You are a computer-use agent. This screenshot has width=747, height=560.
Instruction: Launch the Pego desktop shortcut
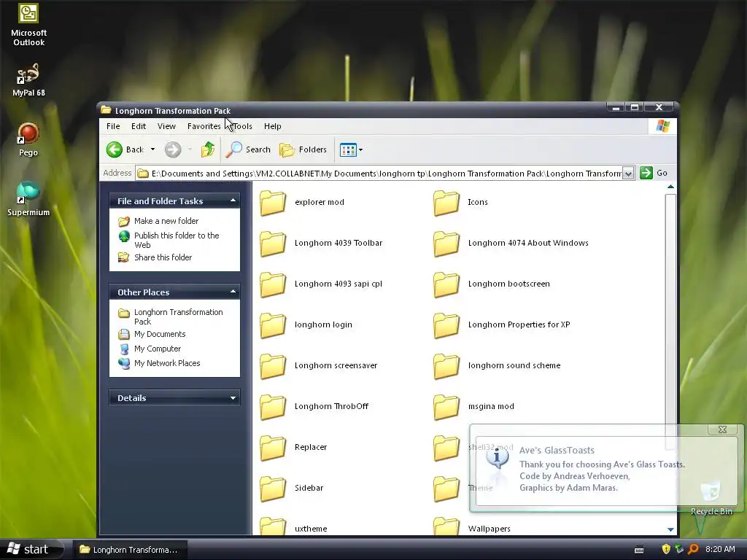(x=28, y=139)
